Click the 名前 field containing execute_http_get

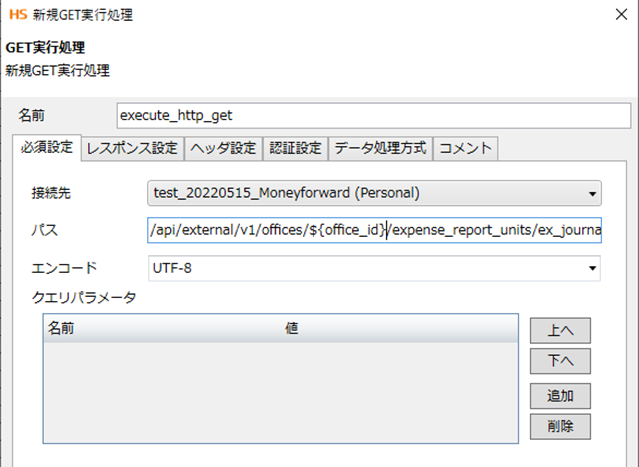(x=373, y=115)
